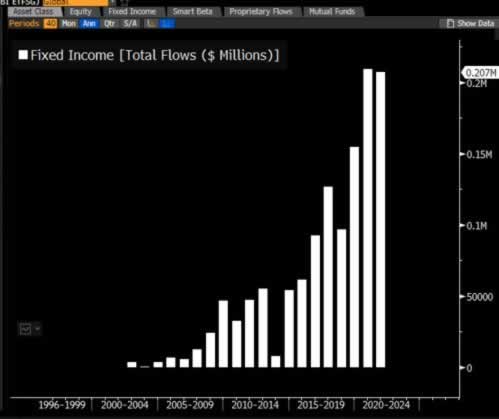Toggle the Mon period option

pyautogui.click(x=69, y=23)
